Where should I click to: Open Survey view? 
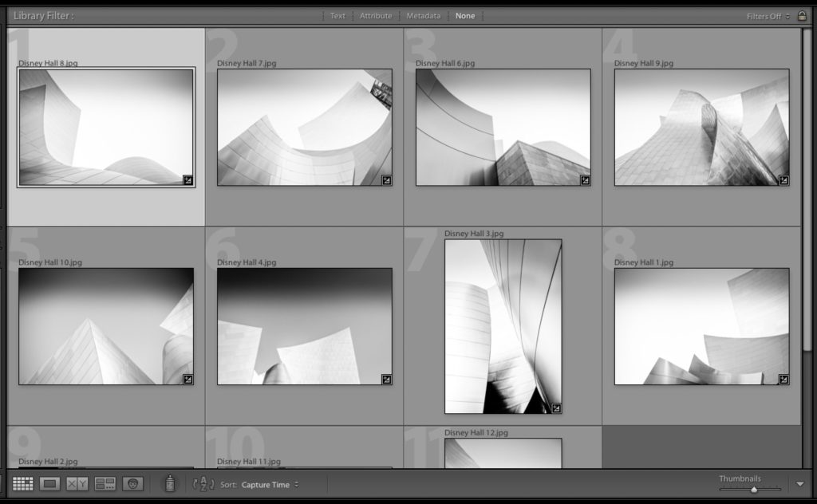pos(105,484)
